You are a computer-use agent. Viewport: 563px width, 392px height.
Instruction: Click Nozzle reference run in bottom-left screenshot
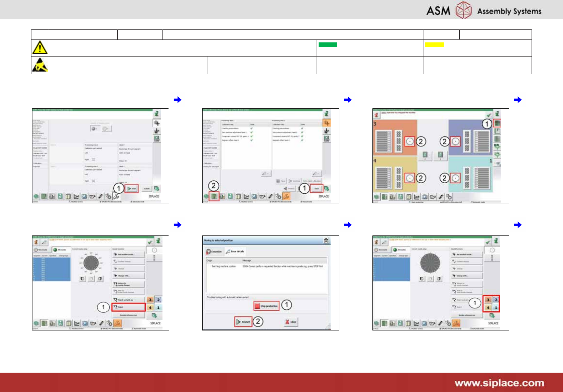pos(128,315)
